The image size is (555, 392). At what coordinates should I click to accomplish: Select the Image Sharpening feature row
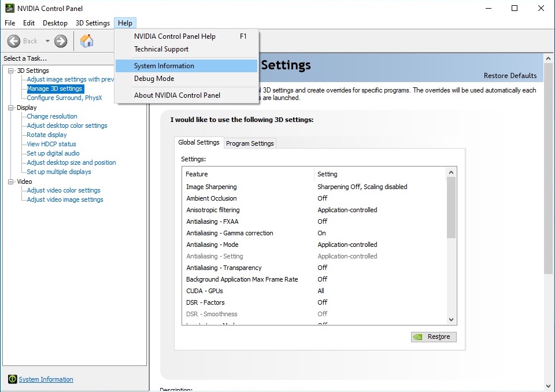click(x=212, y=187)
